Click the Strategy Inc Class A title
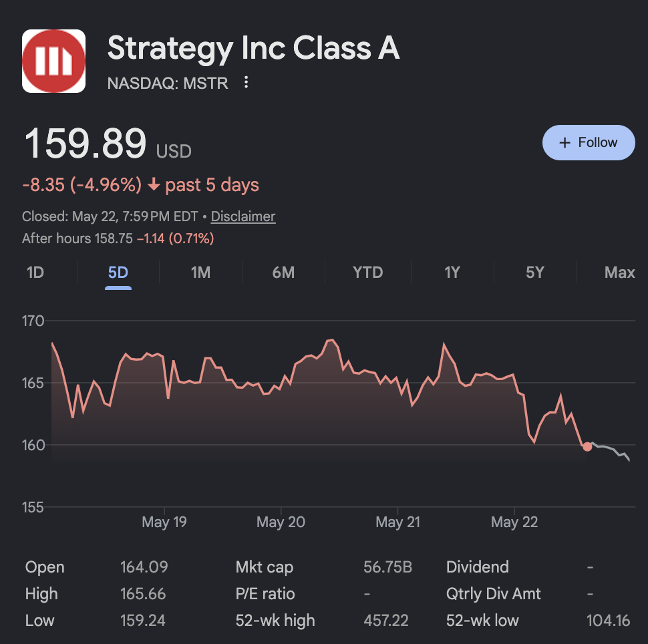Viewport: 648px width, 644px height. pyautogui.click(x=253, y=48)
